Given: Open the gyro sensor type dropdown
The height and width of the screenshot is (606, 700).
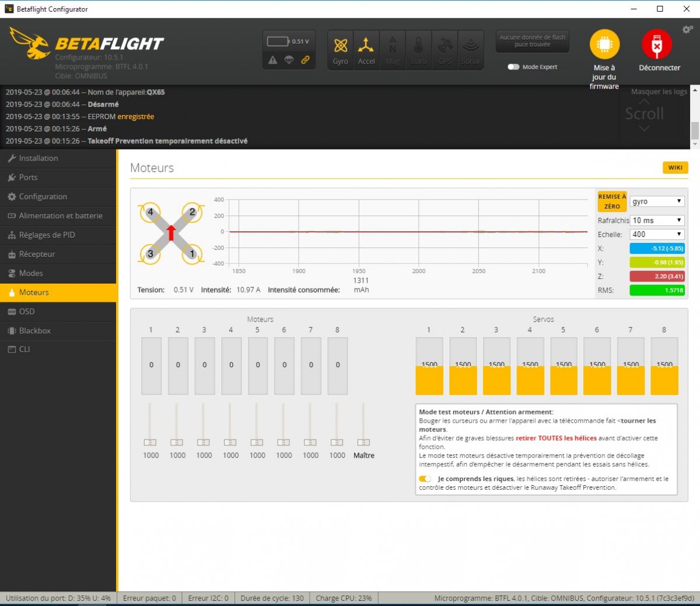Looking at the screenshot, I should [657, 201].
